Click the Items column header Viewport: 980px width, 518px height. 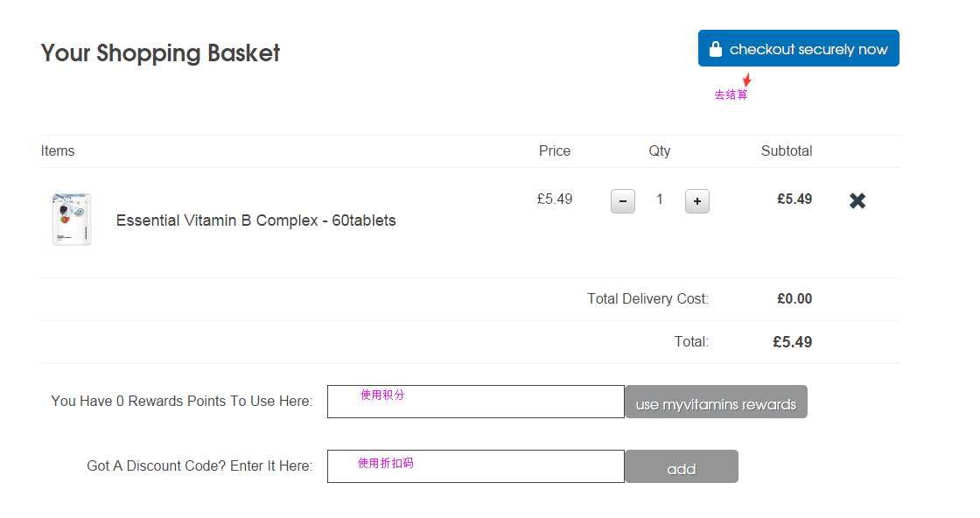(58, 151)
